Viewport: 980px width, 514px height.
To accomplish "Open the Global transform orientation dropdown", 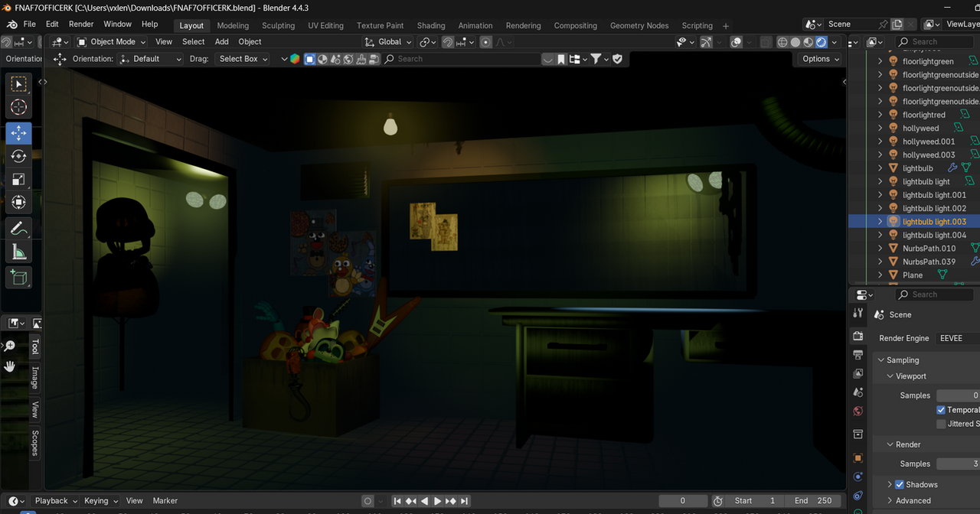I will click(x=388, y=42).
